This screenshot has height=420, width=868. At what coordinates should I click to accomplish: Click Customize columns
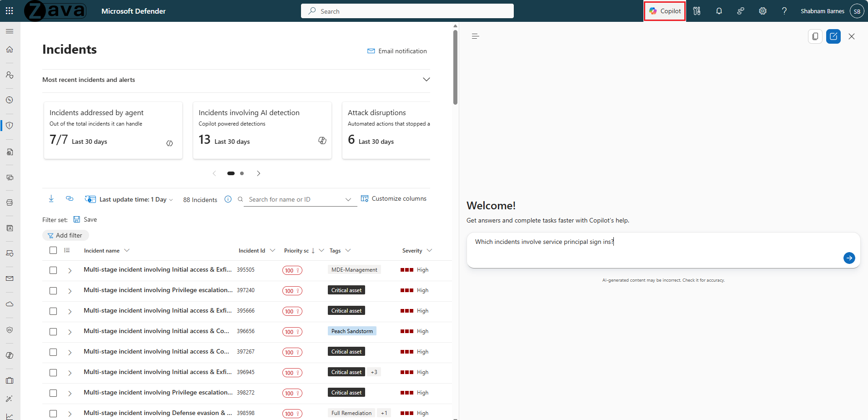click(394, 198)
